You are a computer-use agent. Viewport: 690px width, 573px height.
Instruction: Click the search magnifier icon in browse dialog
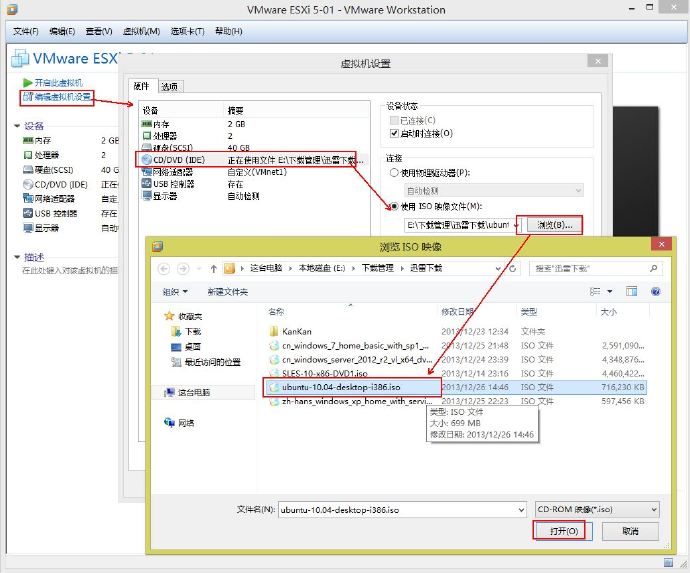click(653, 268)
